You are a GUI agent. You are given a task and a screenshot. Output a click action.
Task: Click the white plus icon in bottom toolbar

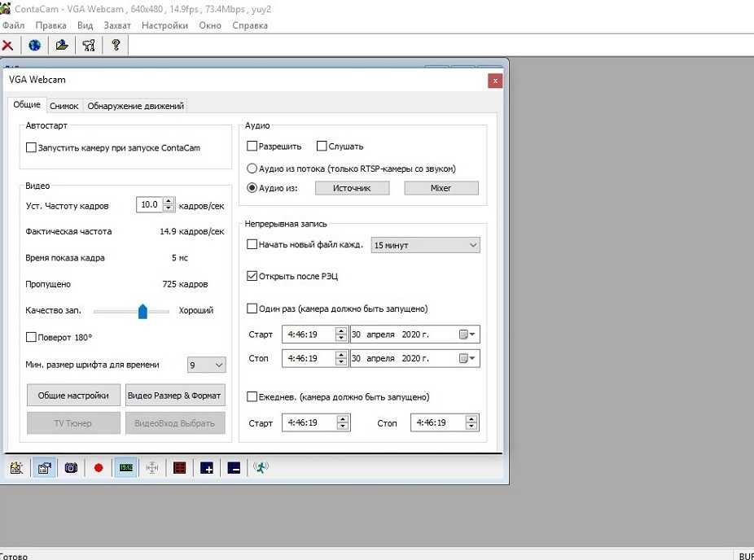pos(208,468)
